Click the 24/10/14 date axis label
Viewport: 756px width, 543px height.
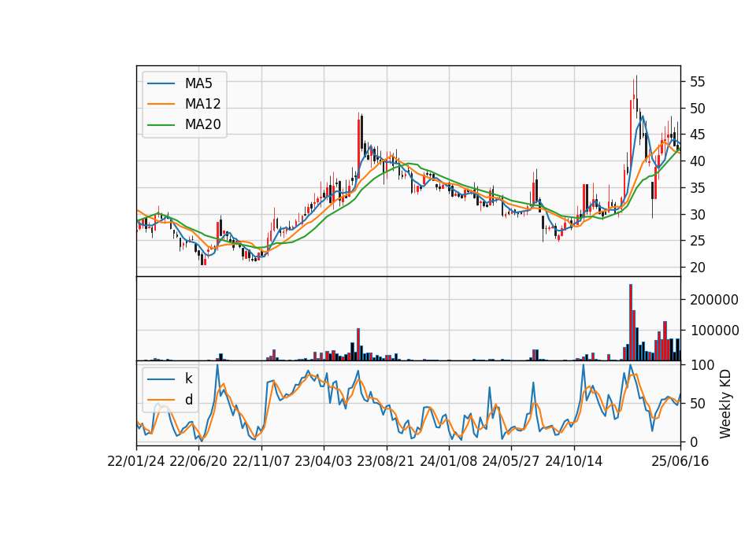tap(574, 461)
